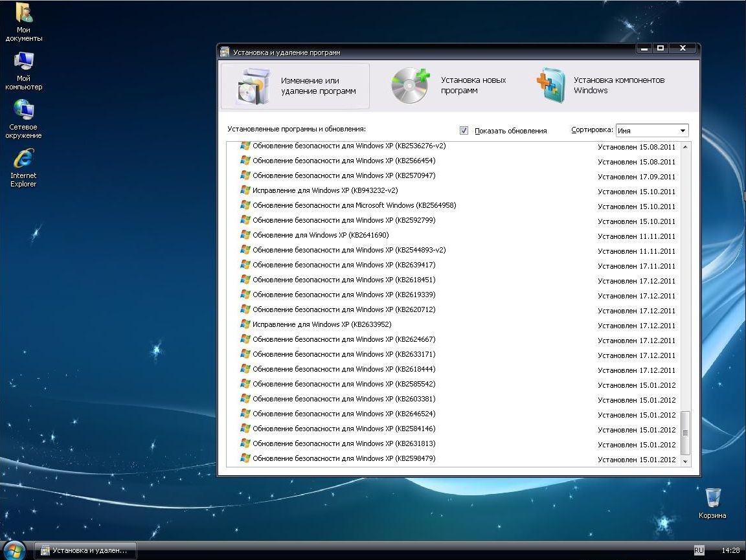Click update icon beside KB2592799

point(245,220)
